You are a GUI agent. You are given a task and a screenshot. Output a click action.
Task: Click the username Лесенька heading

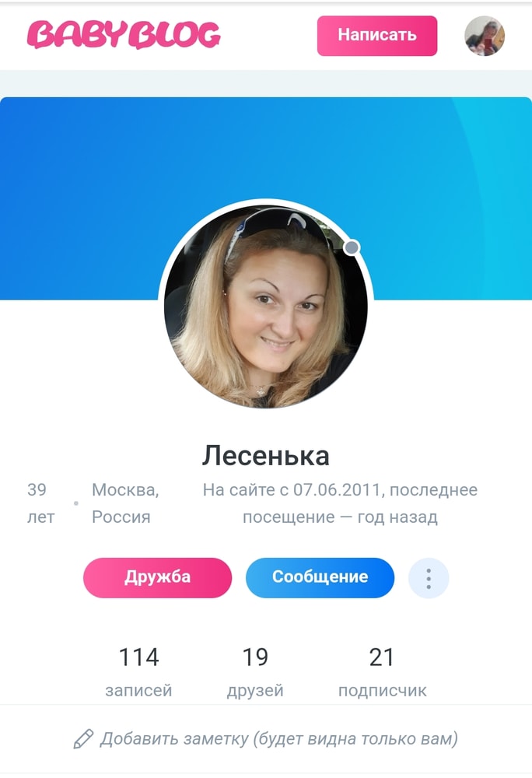pos(266,455)
